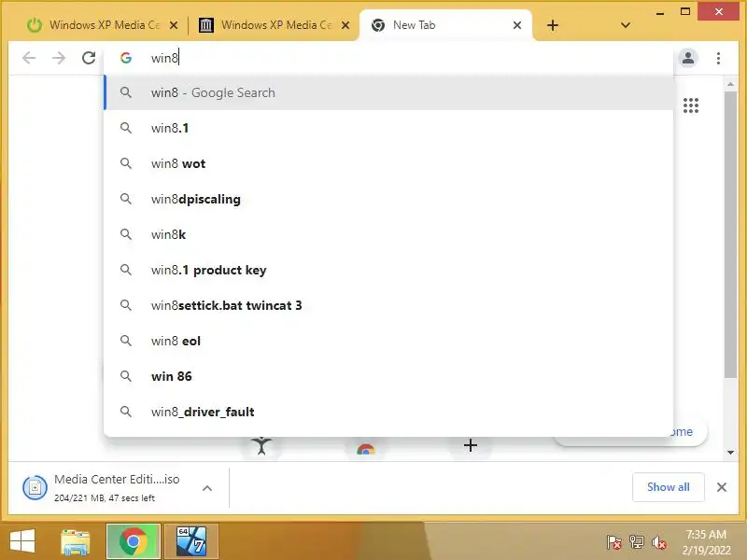747x560 pixels.
Task: Click the browser back arrow
Action: tap(29, 58)
